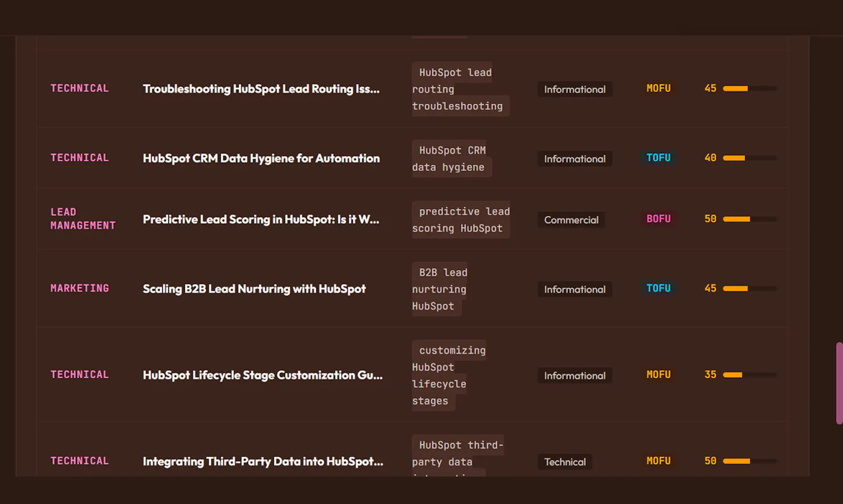The image size is (843, 504).
Task: Click TECHNICAL category in CRM Data Hygiene row
Action: (80, 158)
